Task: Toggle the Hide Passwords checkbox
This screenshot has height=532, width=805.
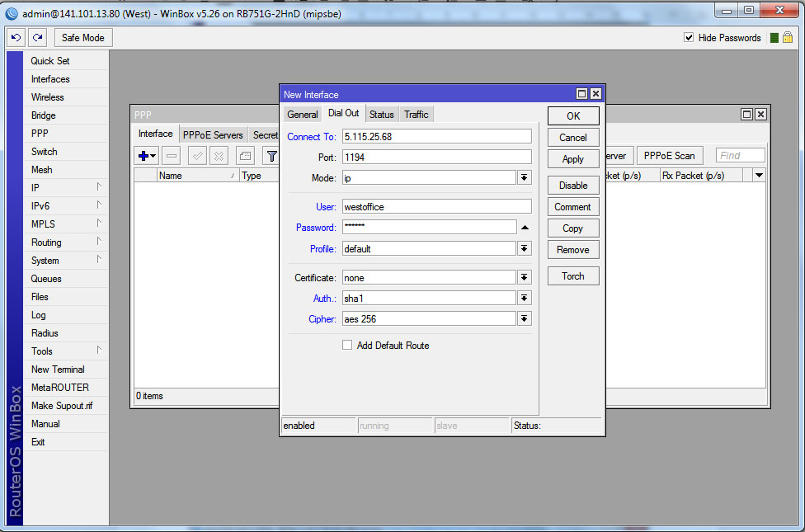Action: pos(689,38)
